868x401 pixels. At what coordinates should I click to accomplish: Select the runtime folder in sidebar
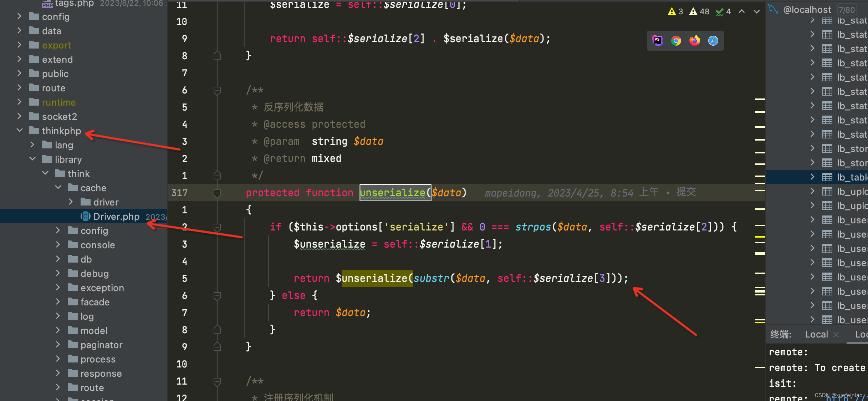coord(59,102)
